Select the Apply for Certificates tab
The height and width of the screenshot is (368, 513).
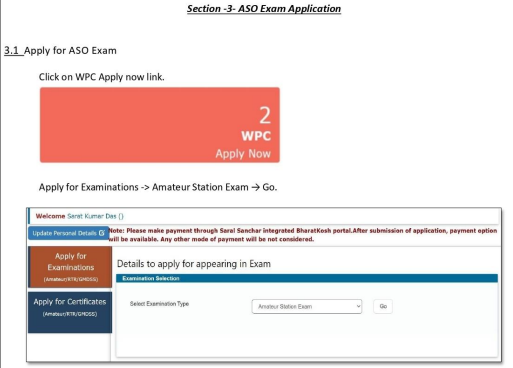[70, 312]
